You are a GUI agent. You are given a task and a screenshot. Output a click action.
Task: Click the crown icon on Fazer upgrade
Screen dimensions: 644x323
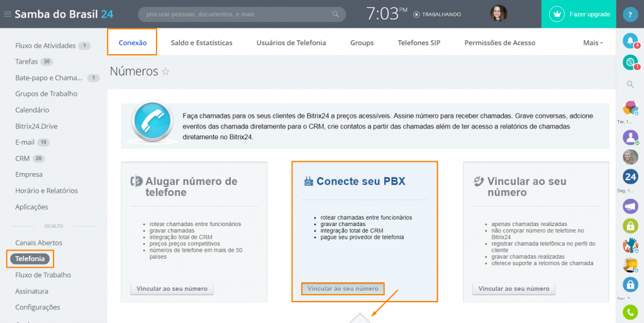tap(557, 14)
